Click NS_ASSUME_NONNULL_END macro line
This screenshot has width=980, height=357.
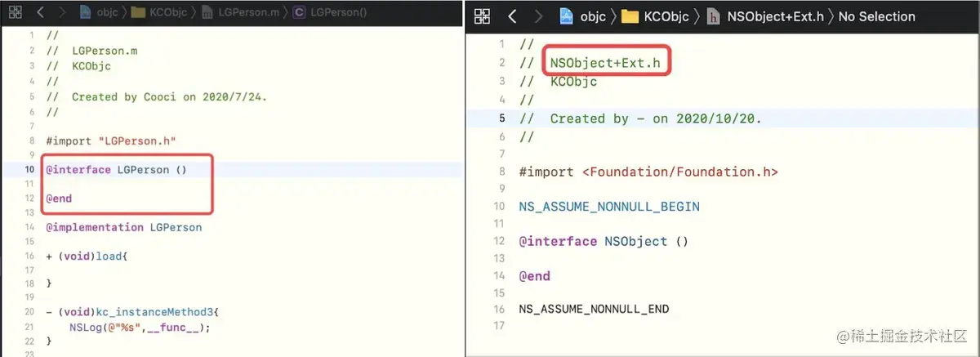click(x=594, y=309)
